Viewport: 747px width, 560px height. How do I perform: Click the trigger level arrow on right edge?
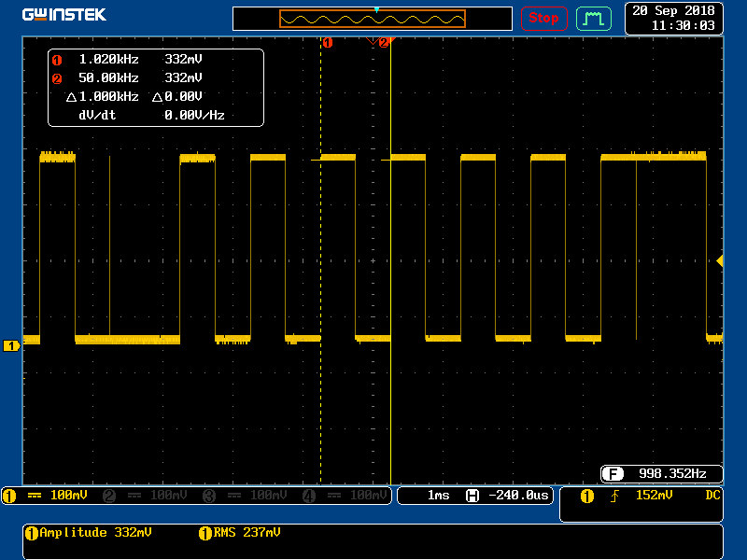719,261
